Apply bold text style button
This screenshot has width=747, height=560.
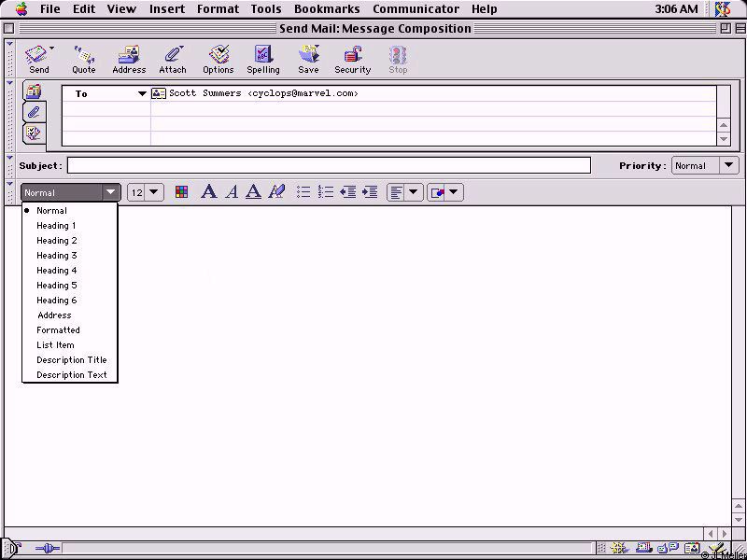(x=209, y=192)
